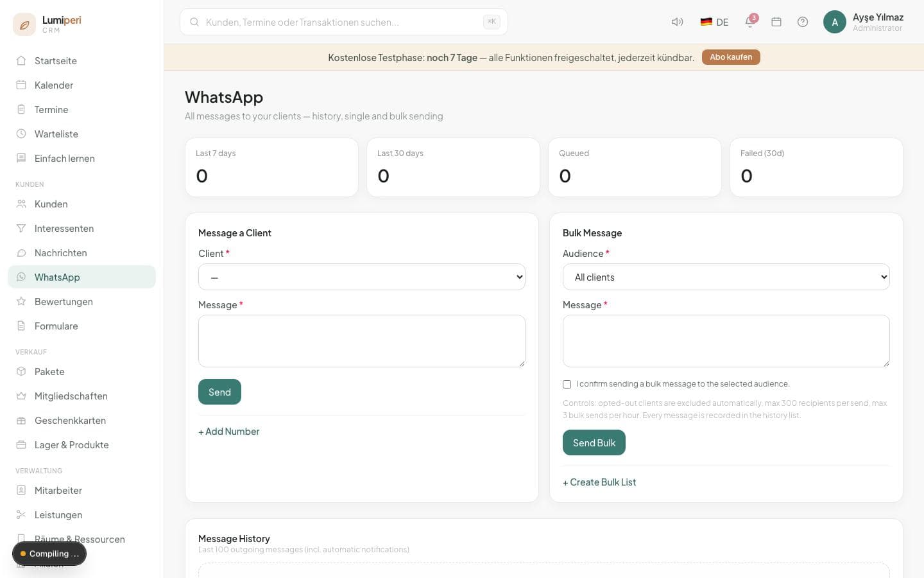Open the Client dropdown
Screen dimensions: 924x578
point(362,277)
